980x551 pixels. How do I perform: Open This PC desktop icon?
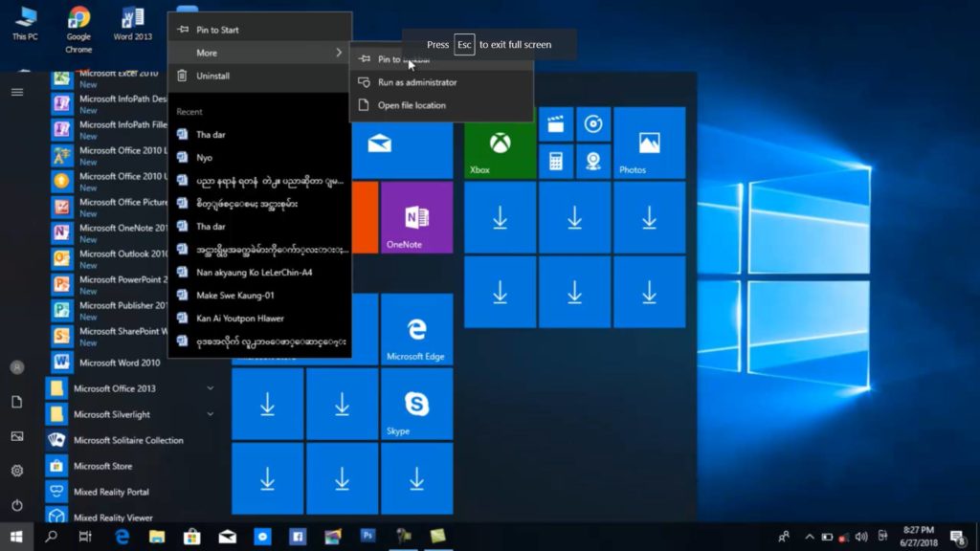point(25,24)
